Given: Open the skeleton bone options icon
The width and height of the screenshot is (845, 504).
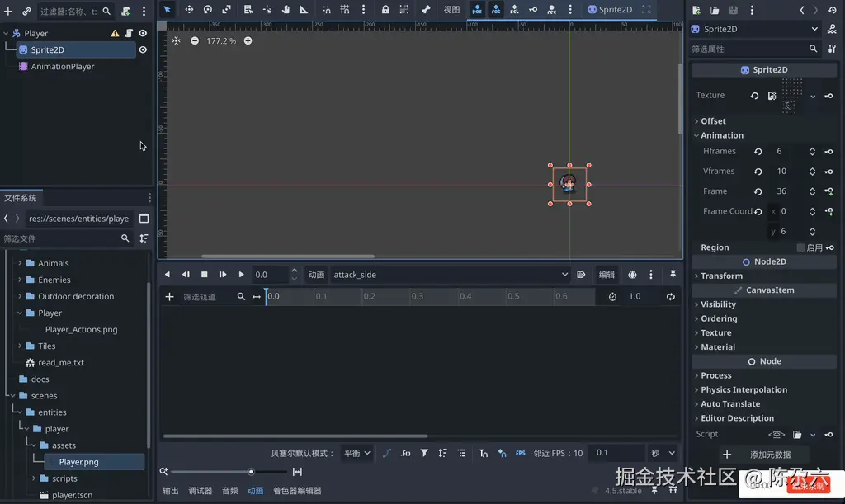Looking at the screenshot, I should [x=426, y=10].
